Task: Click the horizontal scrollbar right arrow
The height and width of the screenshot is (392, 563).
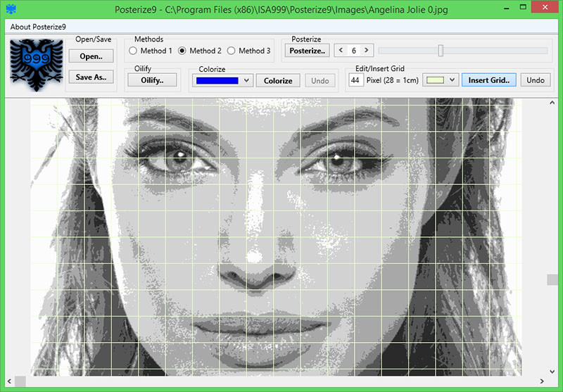Action: coord(541,381)
